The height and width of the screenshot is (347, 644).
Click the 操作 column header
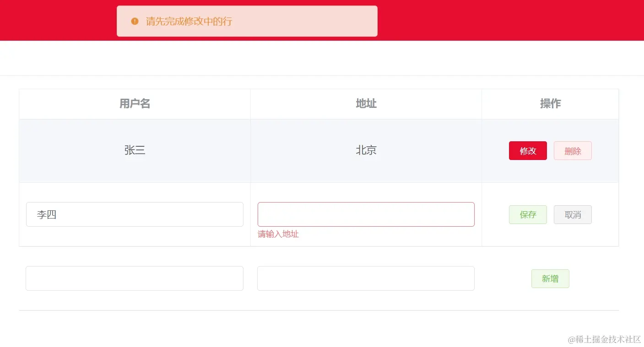pyautogui.click(x=550, y=104)
